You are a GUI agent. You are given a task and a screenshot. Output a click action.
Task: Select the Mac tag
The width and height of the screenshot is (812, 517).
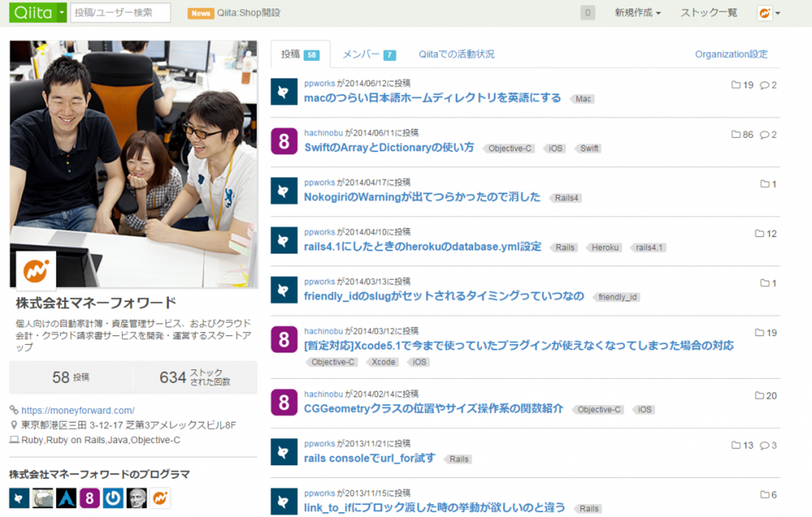(582, 99)
